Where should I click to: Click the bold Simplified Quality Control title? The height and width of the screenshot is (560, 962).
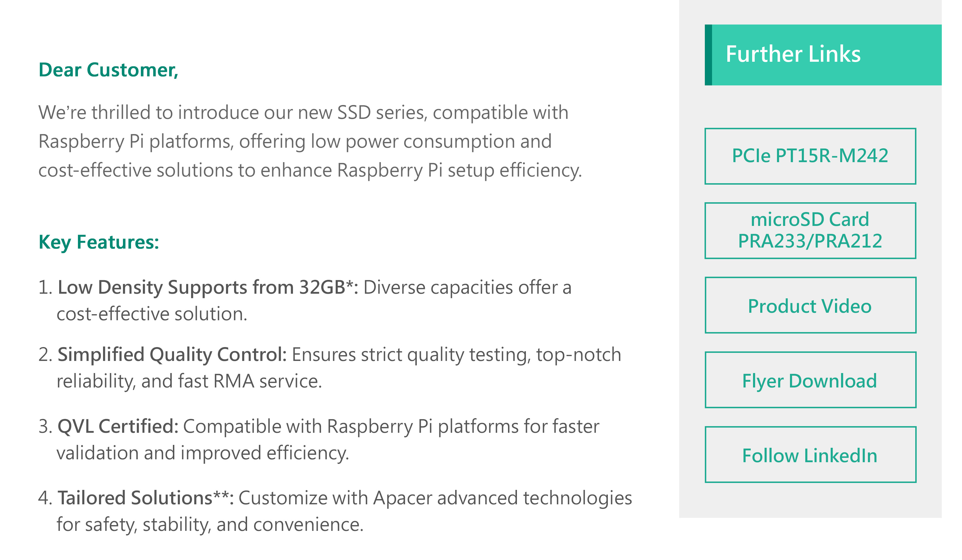(x=172, y=355)
